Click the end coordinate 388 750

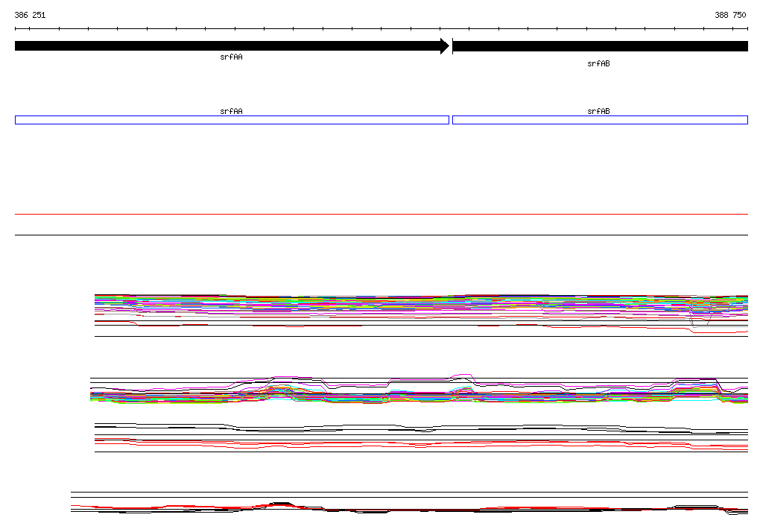[730, 15]
